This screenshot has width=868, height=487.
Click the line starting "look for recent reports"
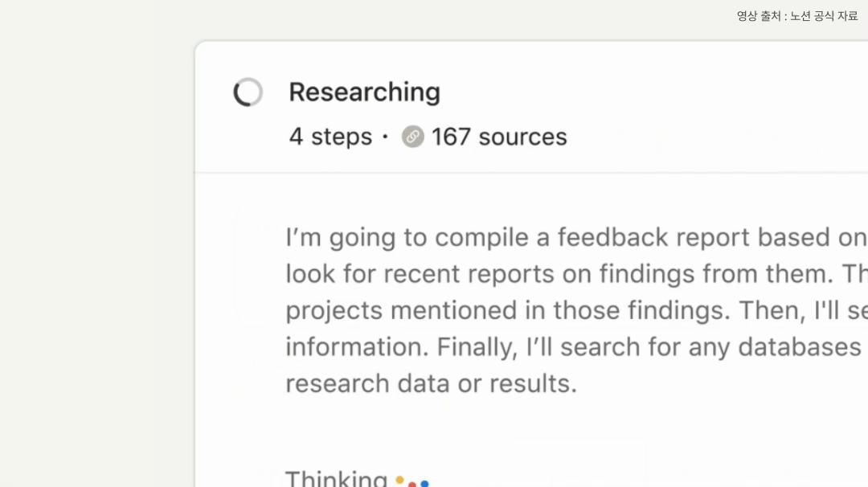576,273
